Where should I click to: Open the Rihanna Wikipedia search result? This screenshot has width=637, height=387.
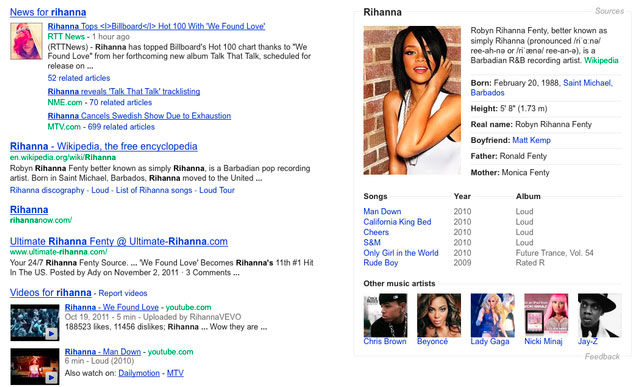pos(104,146)
